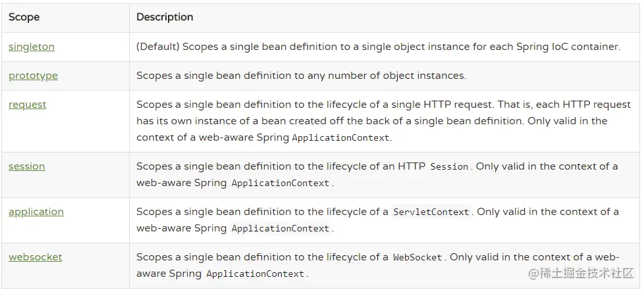Open the prototype scope link

click(x=33, y=76)
